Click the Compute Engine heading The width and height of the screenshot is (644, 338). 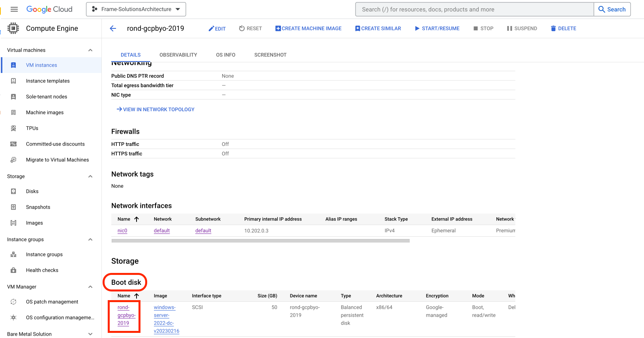(x=52, y=28)
